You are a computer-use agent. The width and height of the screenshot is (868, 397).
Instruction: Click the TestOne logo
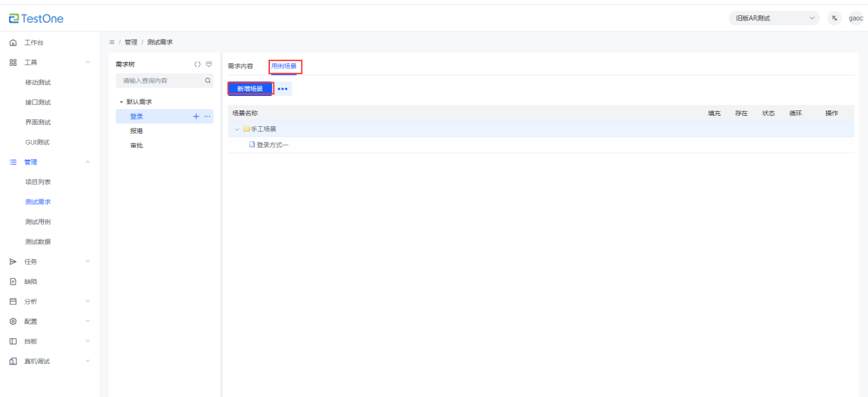36,19
